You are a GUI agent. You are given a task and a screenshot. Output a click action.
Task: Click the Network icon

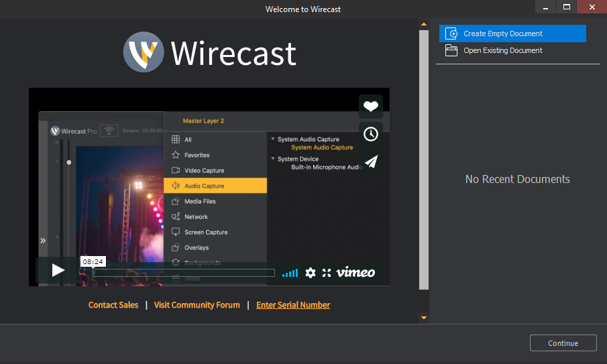coord(176,217)
